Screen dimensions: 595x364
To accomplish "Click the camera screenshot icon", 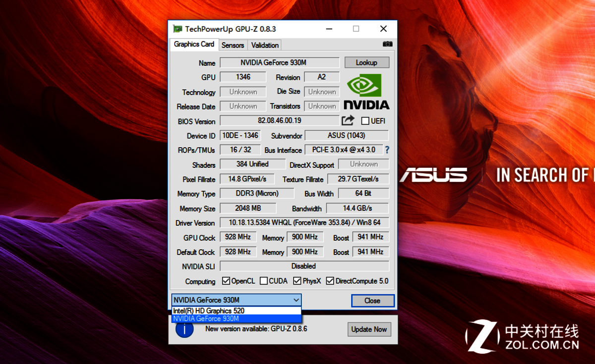I will point(387,45).
